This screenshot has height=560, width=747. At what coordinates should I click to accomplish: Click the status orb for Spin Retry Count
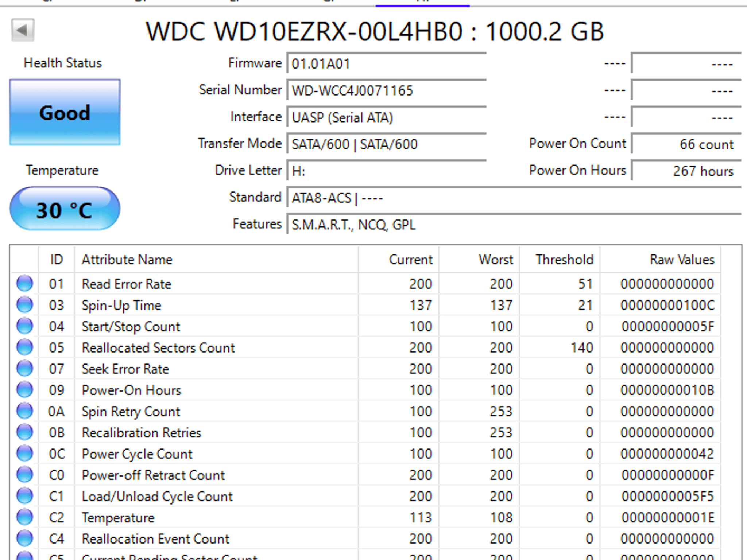(x=25, y=411)
